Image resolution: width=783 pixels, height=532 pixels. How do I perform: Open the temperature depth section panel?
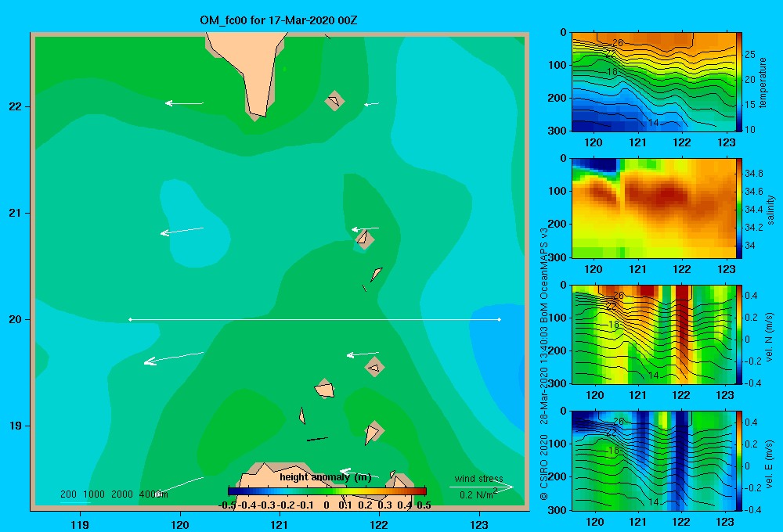pyautogui.click(x=654, y=82)
